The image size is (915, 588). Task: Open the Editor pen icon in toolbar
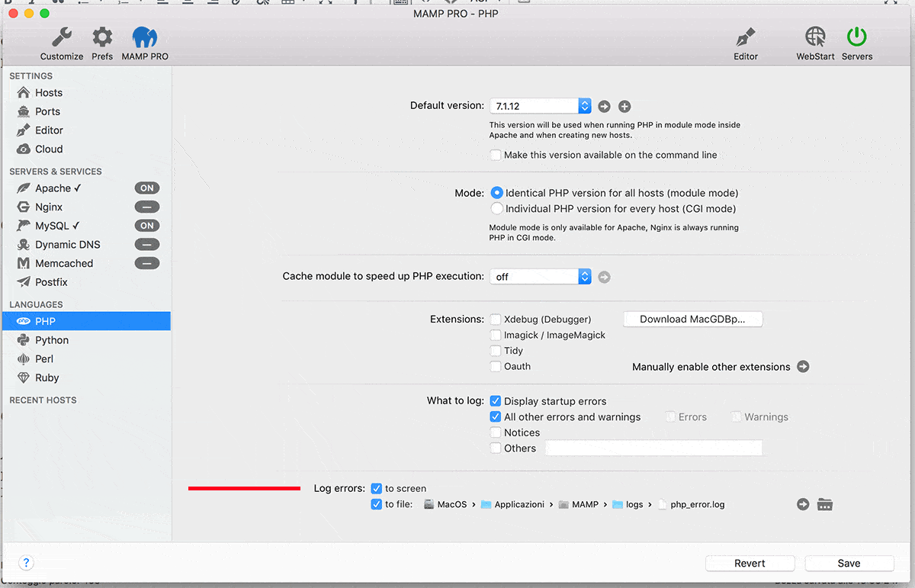[746, 43]
